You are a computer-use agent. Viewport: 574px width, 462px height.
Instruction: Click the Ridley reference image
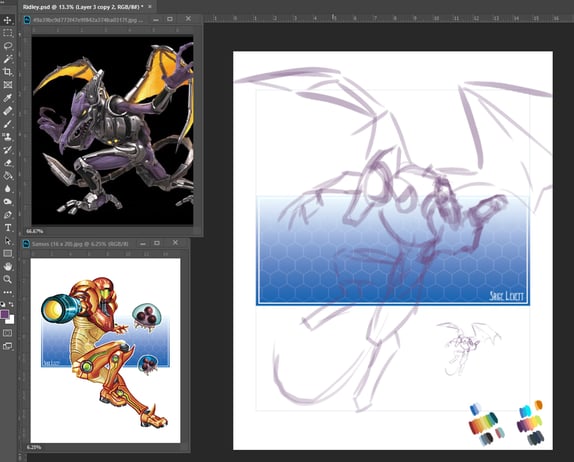(x=112, y=130)
